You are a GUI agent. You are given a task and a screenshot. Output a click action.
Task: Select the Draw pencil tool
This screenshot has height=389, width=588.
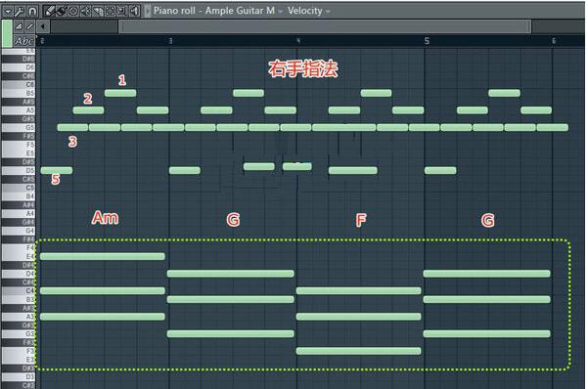49,12
